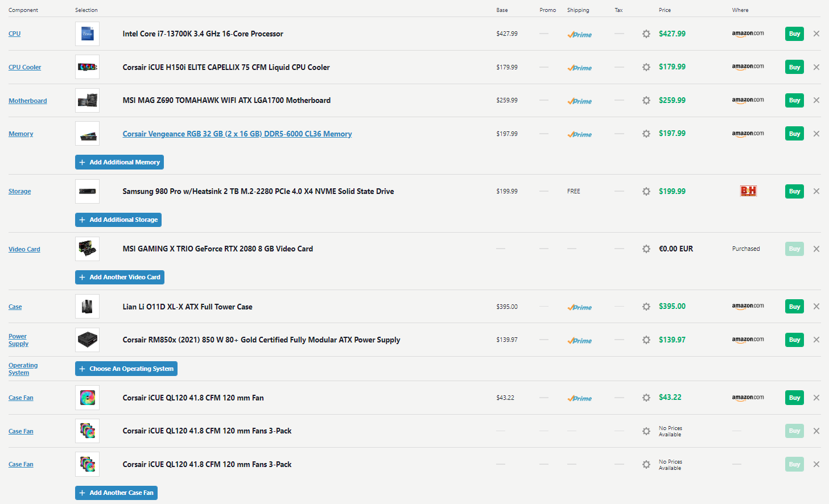Open the gear icon for CPU Cooler row
Viewport: 829px width, 504px height.
tap(646, 67)
